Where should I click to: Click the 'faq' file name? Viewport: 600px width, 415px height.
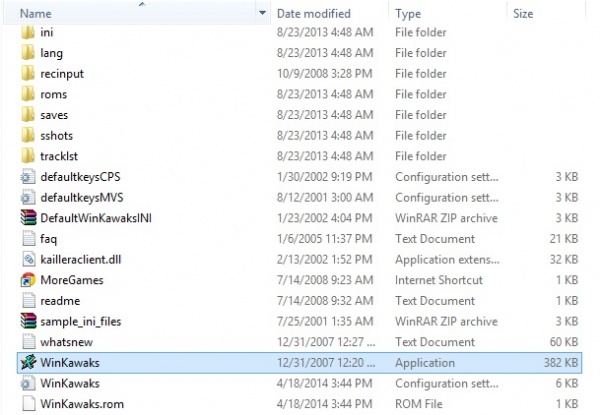pos(48,239)
